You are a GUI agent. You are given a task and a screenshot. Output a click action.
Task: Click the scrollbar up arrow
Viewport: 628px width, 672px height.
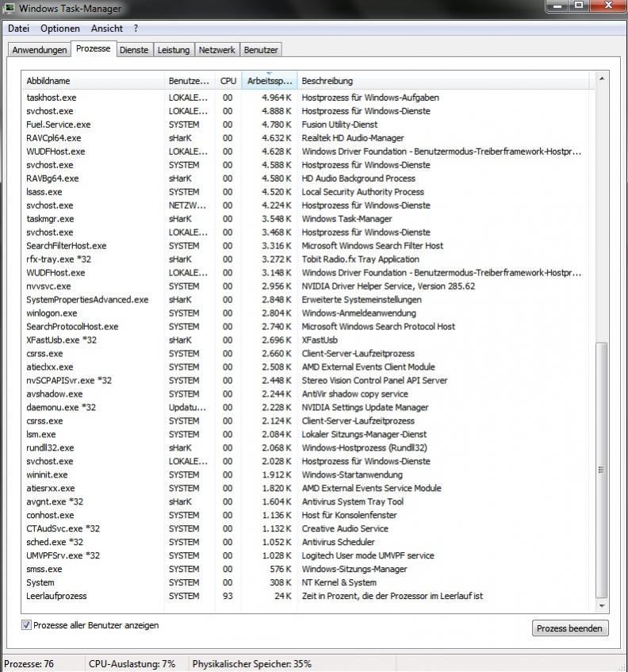pos(602,79)
